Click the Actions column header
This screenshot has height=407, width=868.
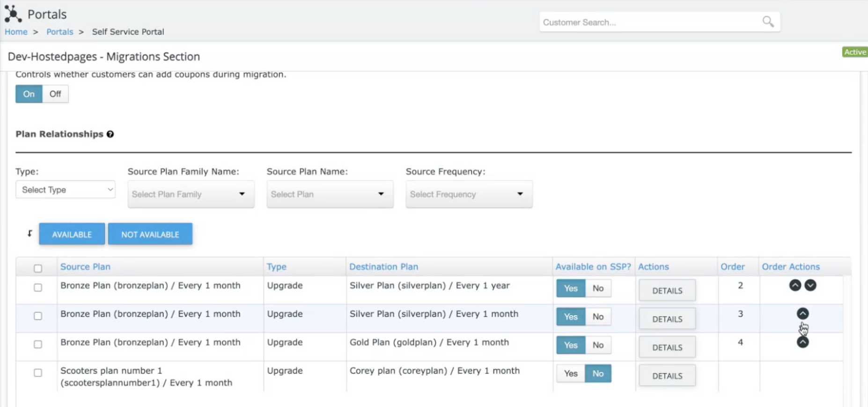[x=654, y=266]
